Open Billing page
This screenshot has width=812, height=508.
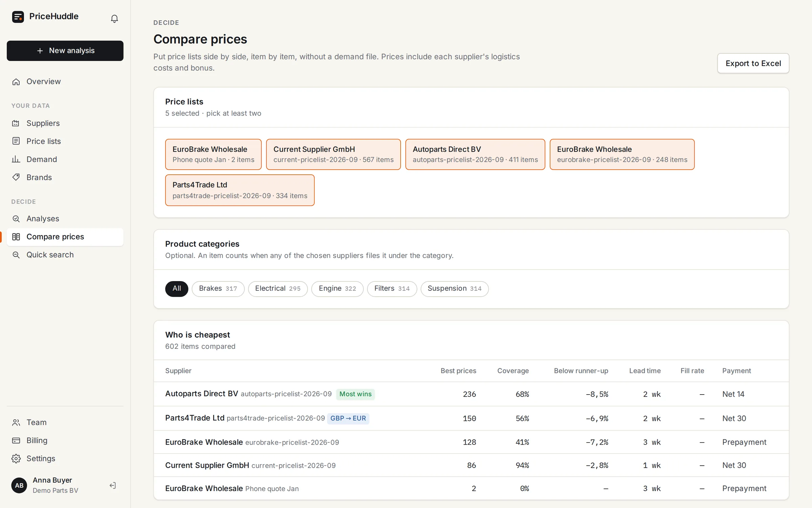(65, 440)
